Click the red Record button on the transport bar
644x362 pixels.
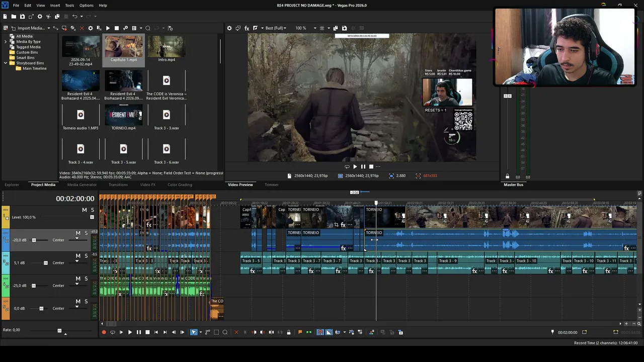tap(104, 332)
